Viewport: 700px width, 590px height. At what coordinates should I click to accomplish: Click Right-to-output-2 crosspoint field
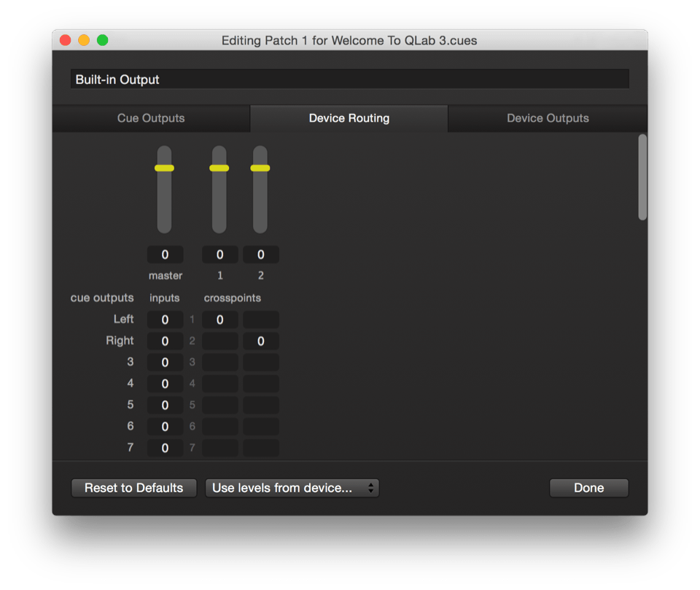(x=260, y=341)
